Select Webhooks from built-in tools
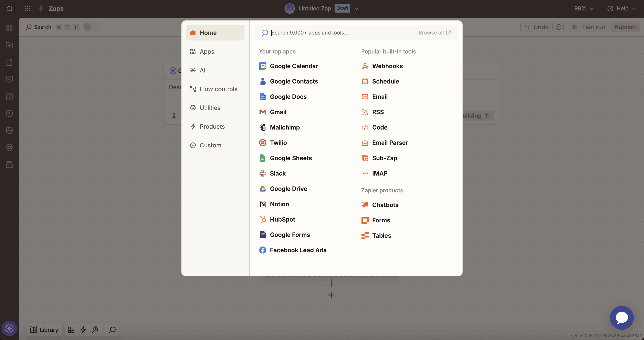644x340 pixels. coord(382,66)
